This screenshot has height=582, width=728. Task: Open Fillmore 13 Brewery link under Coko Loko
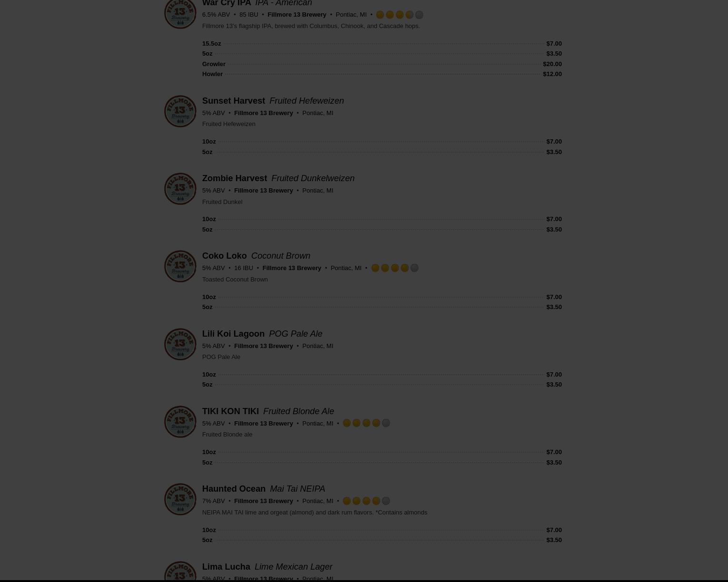coord(292,268)
